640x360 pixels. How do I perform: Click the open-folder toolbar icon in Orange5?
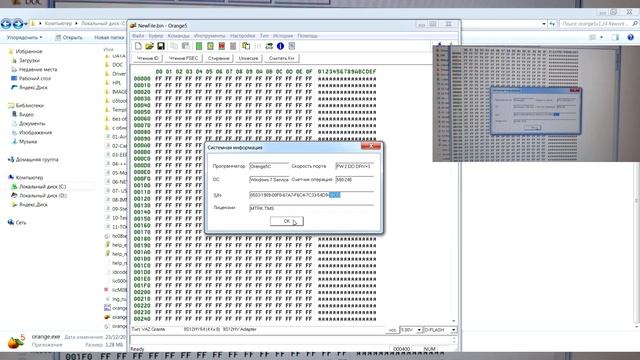coord(149,46)
